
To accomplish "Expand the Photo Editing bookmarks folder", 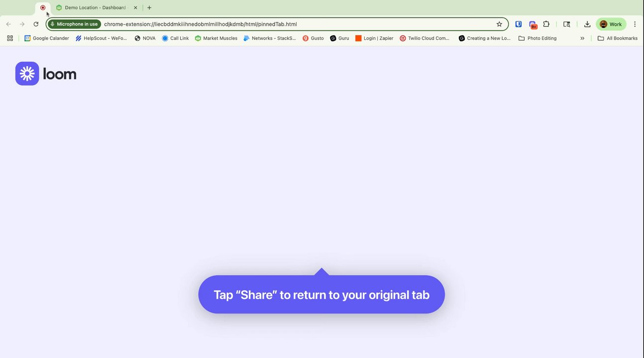I will (537, 38).
